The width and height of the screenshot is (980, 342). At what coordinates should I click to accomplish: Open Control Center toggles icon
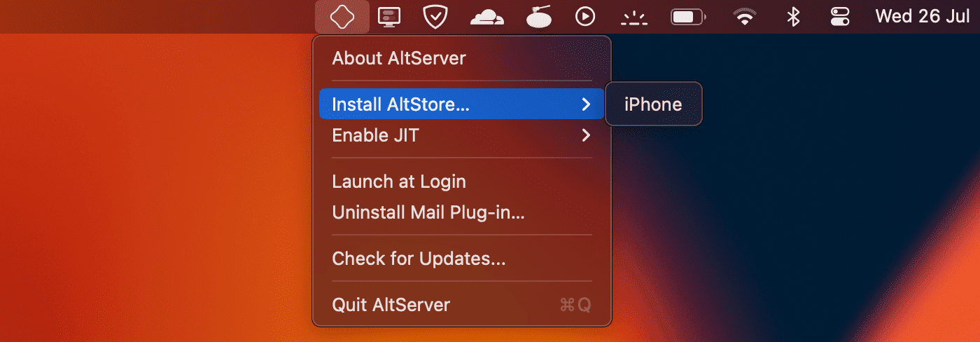(x=839, y=16)
